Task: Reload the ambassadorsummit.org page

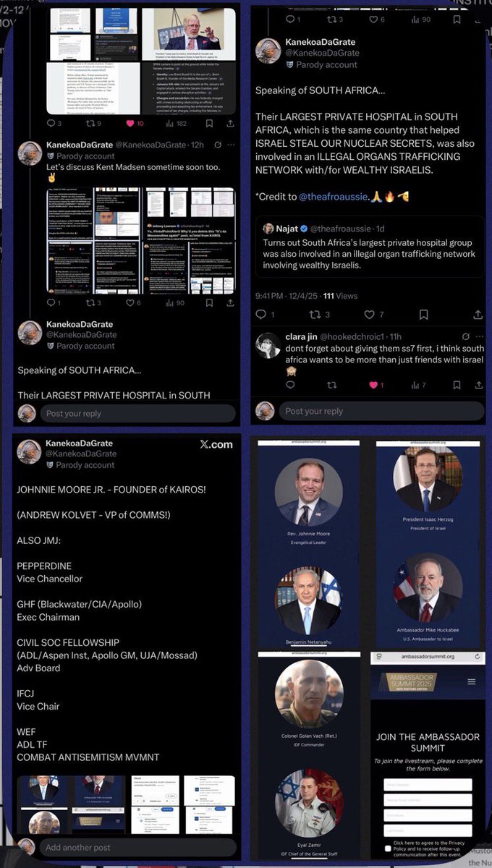Action: coord(478,657)
